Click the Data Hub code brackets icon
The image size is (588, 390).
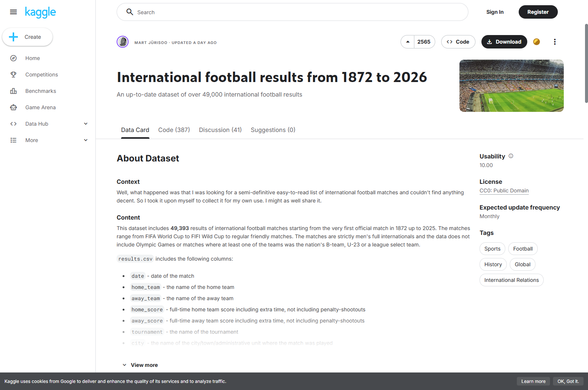13,124
